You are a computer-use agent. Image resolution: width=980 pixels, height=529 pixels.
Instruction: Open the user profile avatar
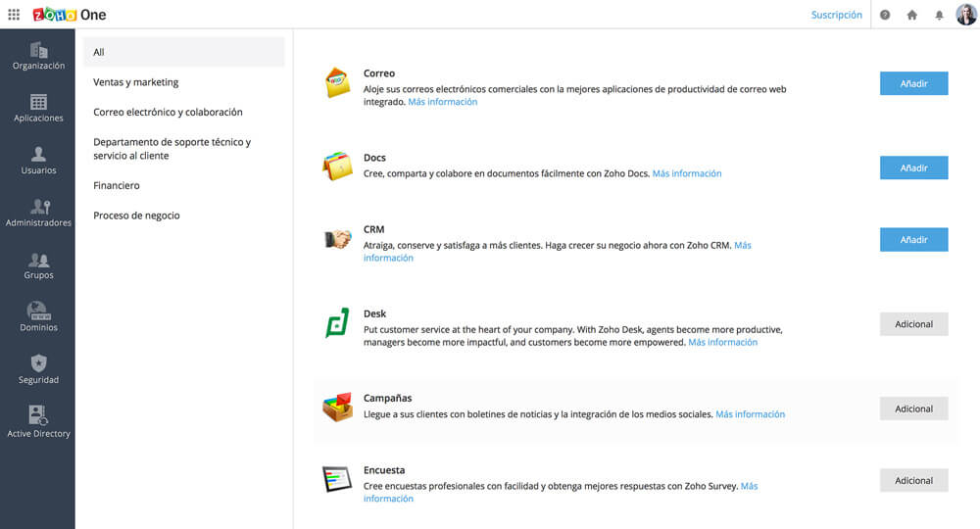965,15
